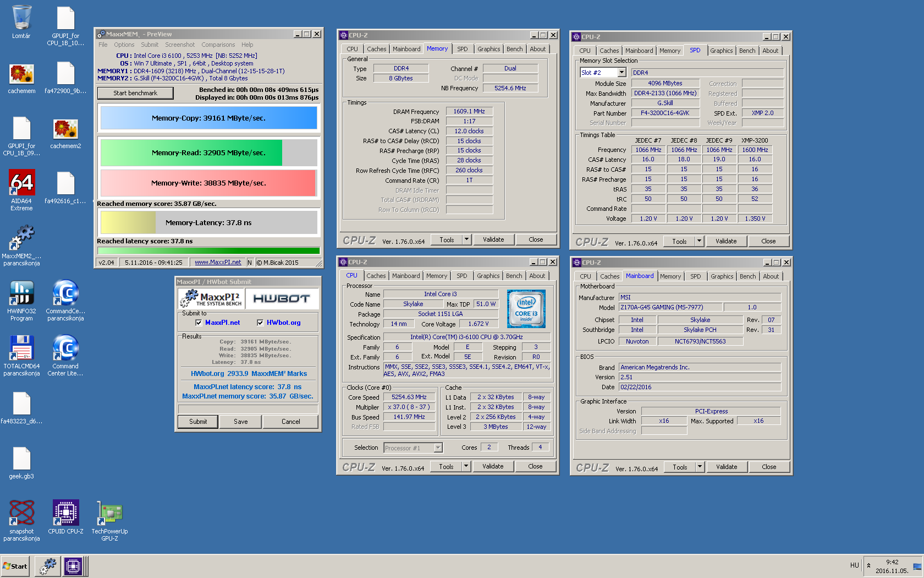Click CPU-Z chip icon in taskbar
Image resolution: width=924 pixels, height=578 pixels.
click(73, 566)
